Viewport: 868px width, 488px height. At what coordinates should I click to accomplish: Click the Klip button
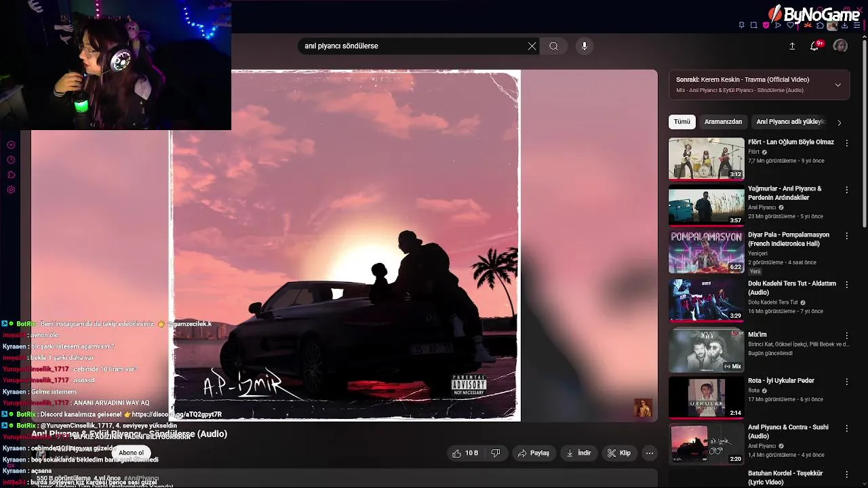(x=619, y=453)
